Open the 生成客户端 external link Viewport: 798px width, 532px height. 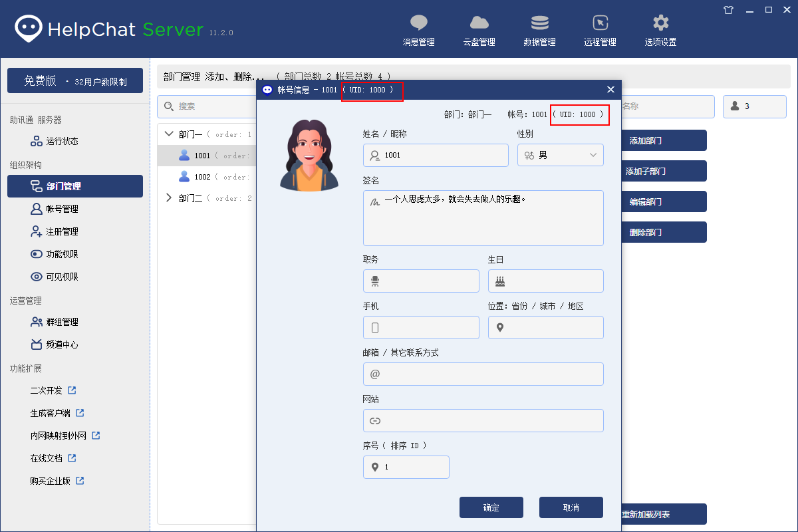coord(57,413)
